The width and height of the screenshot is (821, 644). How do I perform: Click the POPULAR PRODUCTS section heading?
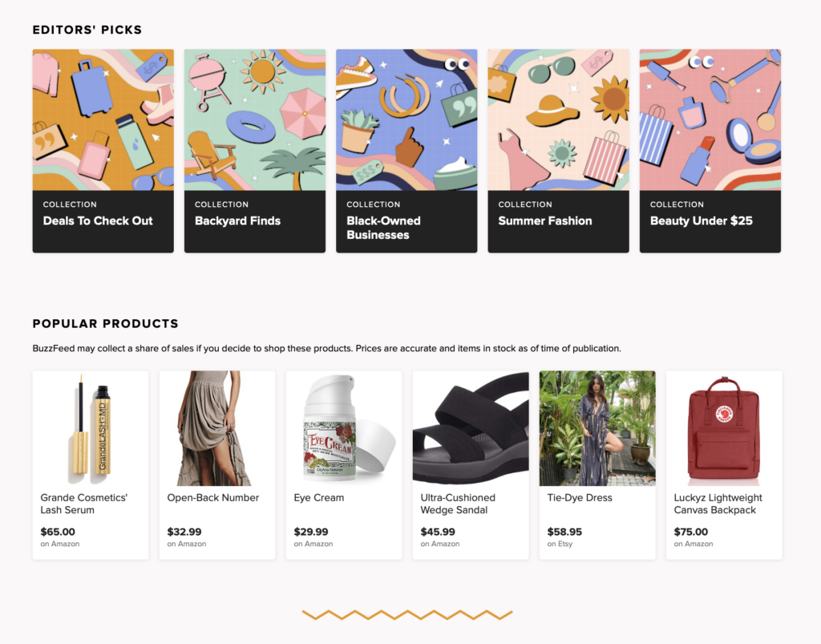click(x=105, y=323)
